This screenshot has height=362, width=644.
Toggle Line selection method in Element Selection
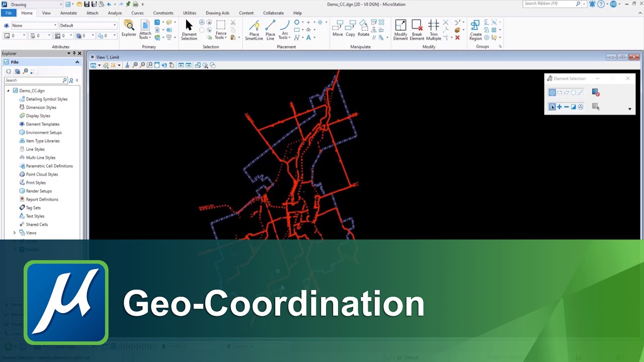pos(580,93)
